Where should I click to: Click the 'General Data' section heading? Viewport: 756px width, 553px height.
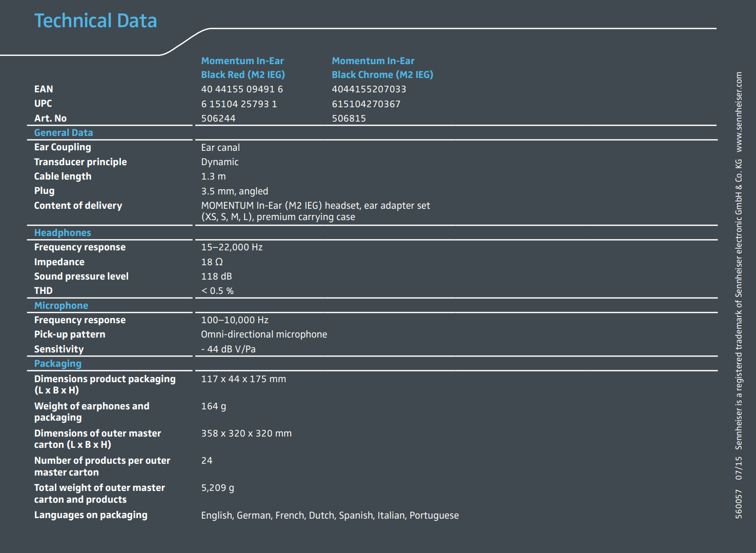tap(64, 133)
